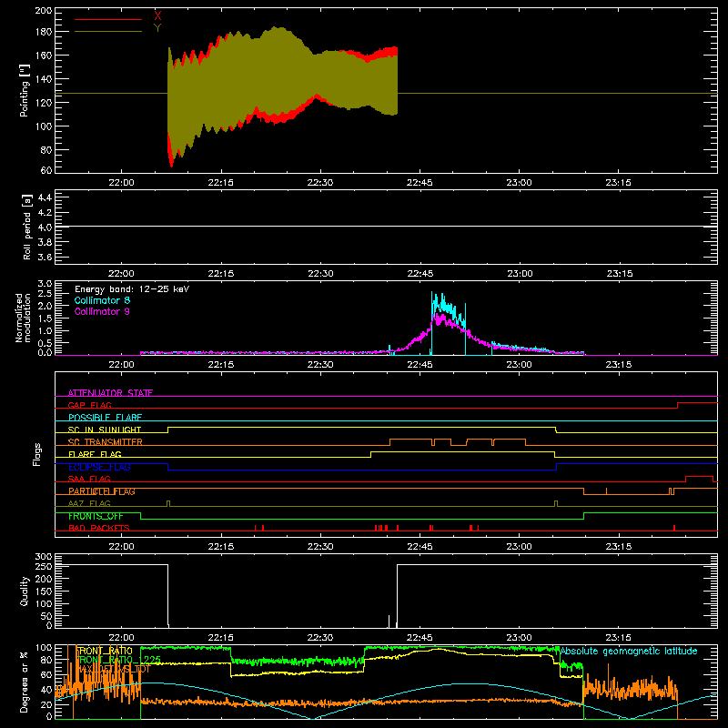Image resolution: width=728 pixels, height=728 pixels.
Task: Click the 300 tick on Quality axis
Action: tap(44, 557)
